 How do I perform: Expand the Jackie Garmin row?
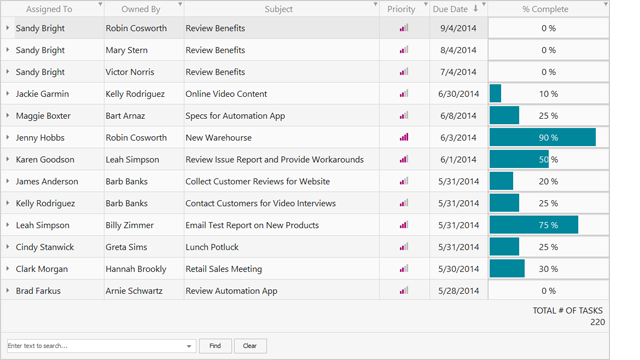click(7, 93)
